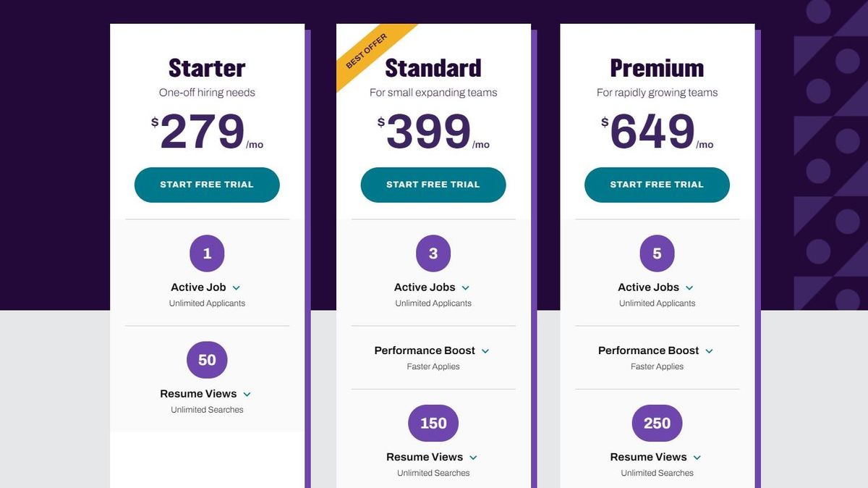Click the "3" Active Jobs badge on Standard
The height and width of the screenshot is (488, 868).
pyautogui.click(x=433, y=253)
